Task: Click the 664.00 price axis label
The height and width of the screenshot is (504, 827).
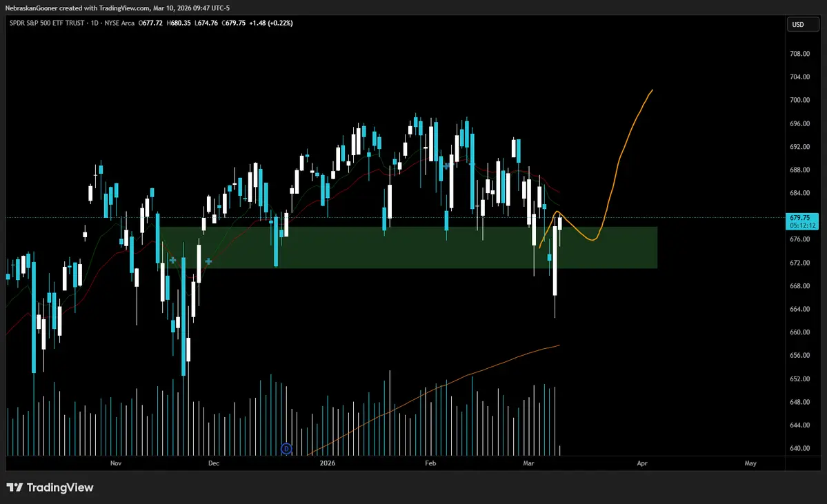Action: [x=799, y=309]
